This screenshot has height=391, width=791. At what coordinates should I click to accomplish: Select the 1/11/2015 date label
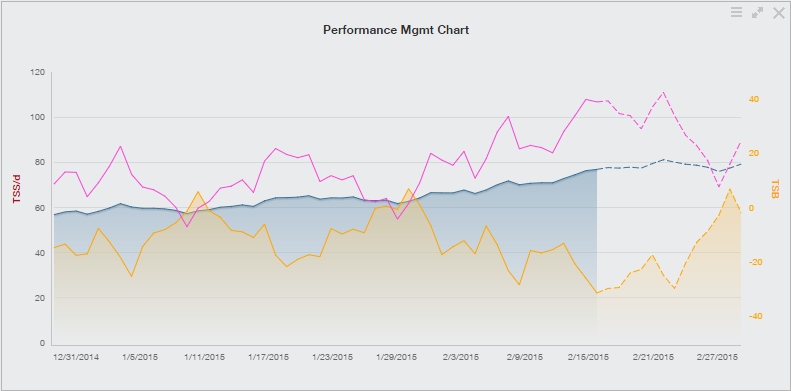(x=204, y=357)
